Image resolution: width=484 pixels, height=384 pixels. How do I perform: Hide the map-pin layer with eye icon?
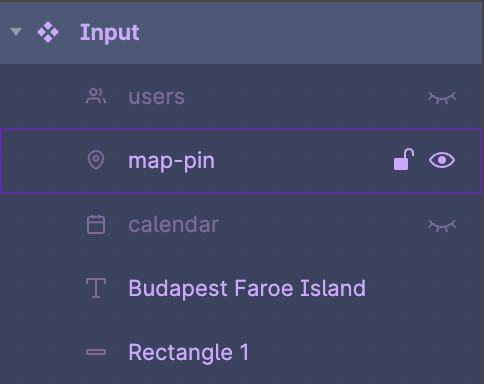click(x=442, y=160)
